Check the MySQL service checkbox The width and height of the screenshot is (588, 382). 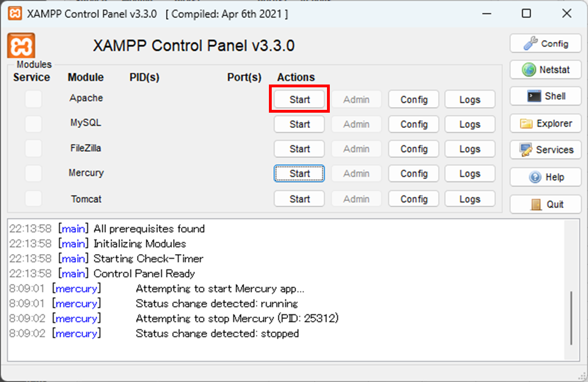coord(33,123)
